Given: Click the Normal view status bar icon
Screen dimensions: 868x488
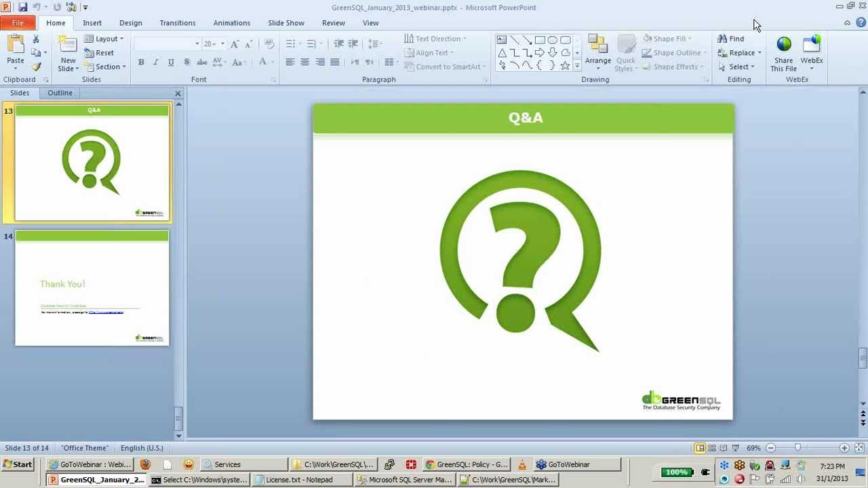Looking at the screenshot, I should (700, 448).
